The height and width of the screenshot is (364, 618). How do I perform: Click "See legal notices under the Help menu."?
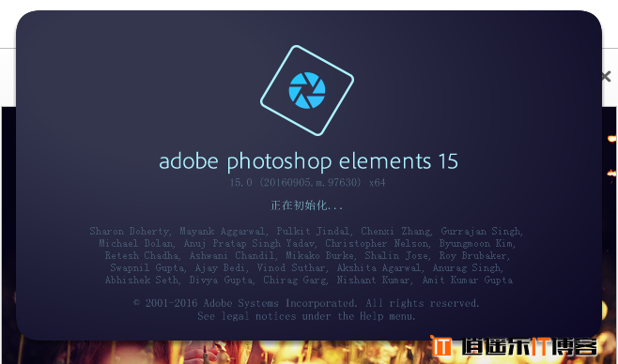(x=306, y=316)
